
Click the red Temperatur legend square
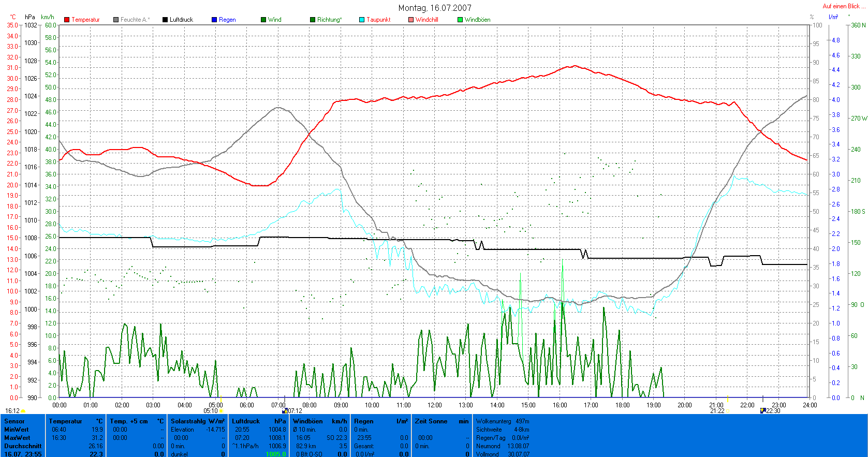(x=67, y=20)
